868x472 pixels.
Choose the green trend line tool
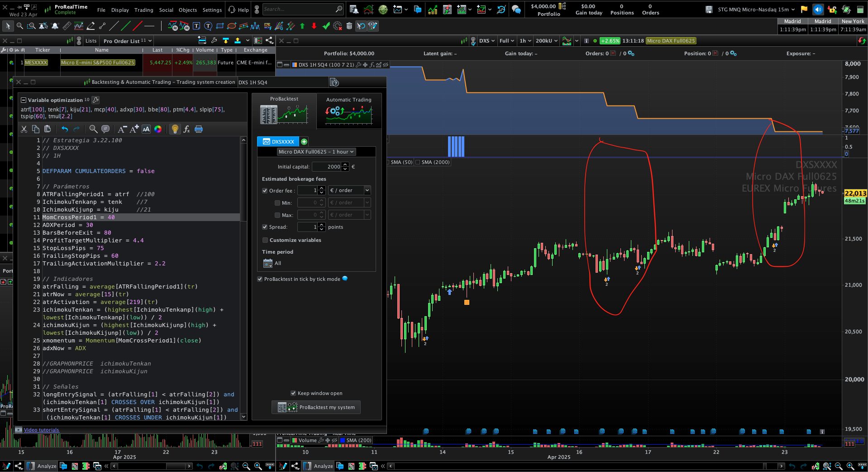[126, 26]
